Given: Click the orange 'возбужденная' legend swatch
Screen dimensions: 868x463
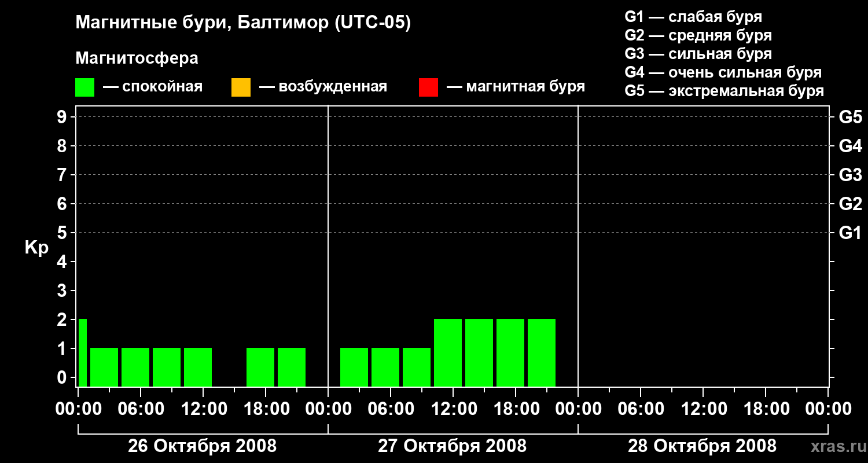Looking at the screenshot, I should (x=241, y=87).
